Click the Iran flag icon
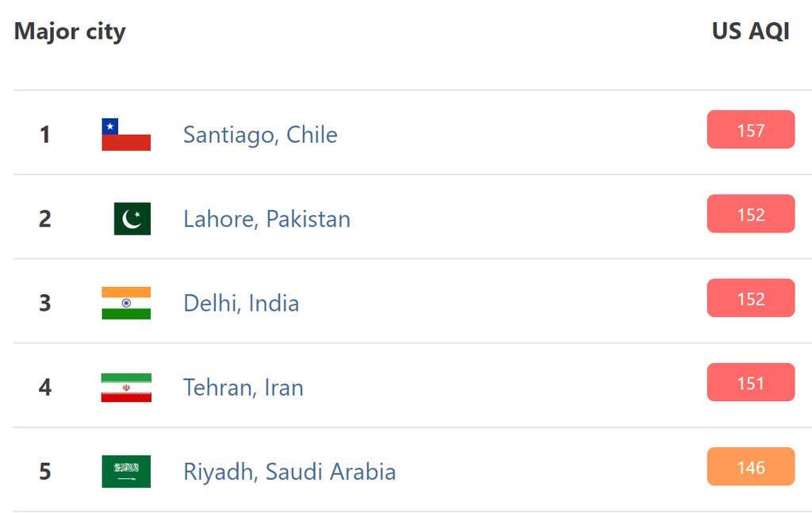The image size is (812, 513). click(x=126, y=388)
